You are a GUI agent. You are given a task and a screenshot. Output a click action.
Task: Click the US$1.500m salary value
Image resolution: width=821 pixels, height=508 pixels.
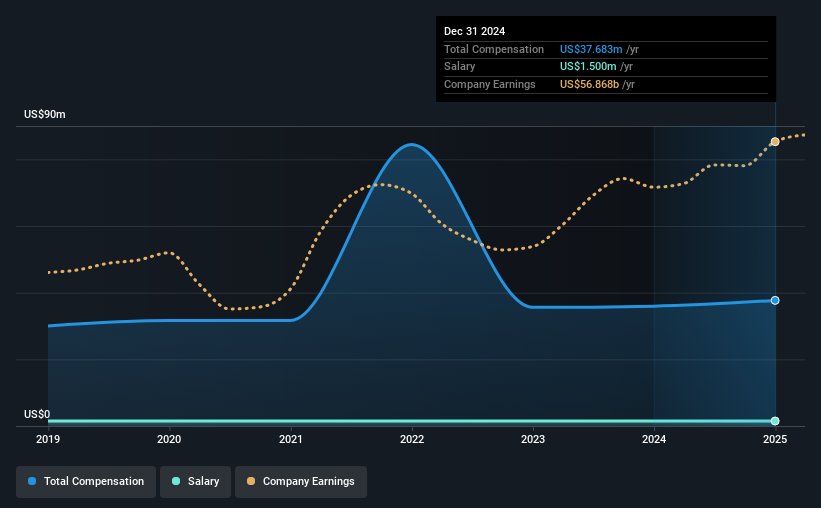[588, 67]
